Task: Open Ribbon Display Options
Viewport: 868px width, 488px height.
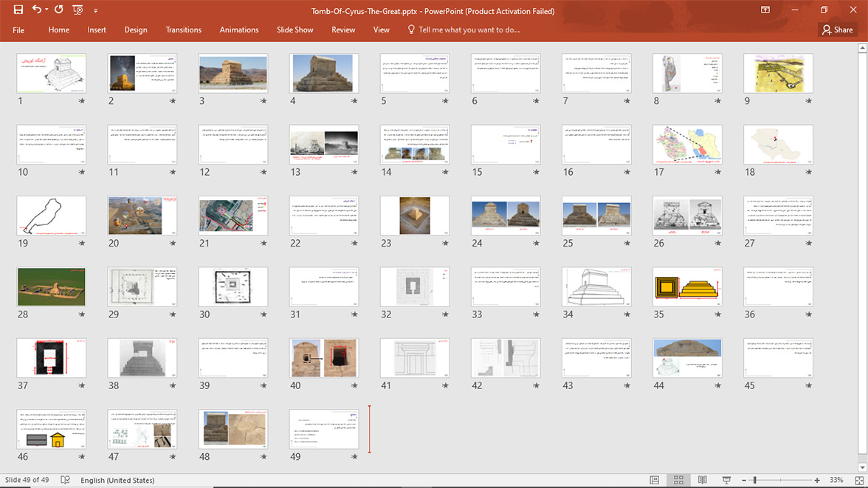Action: point(765,10)
